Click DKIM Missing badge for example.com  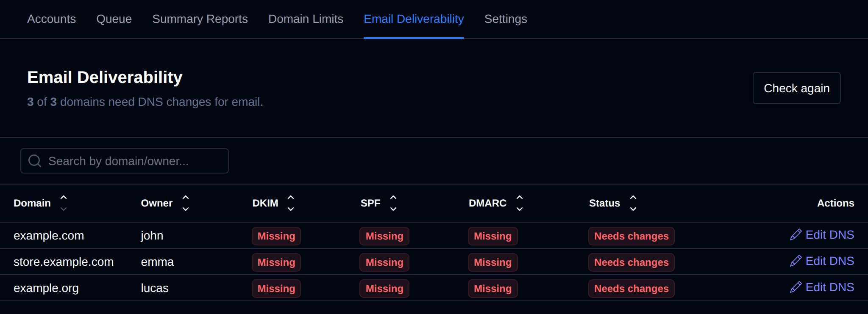point(276,236)
